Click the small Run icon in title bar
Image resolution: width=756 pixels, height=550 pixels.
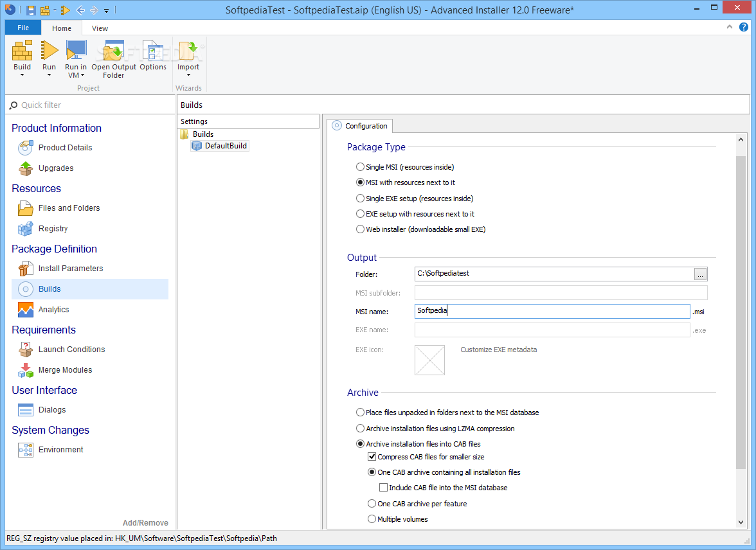pyautogui.click(x=66, y=10)
